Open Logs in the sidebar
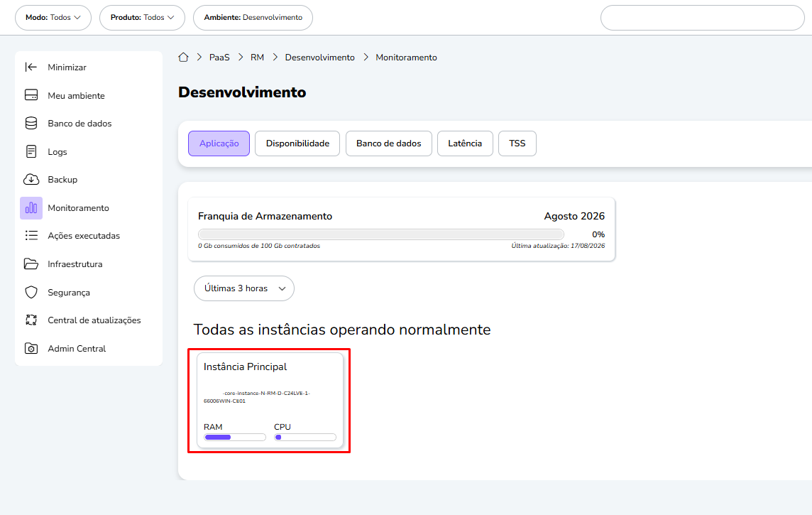The height and width of the screenshot is (515, 812). click(57, 152)
